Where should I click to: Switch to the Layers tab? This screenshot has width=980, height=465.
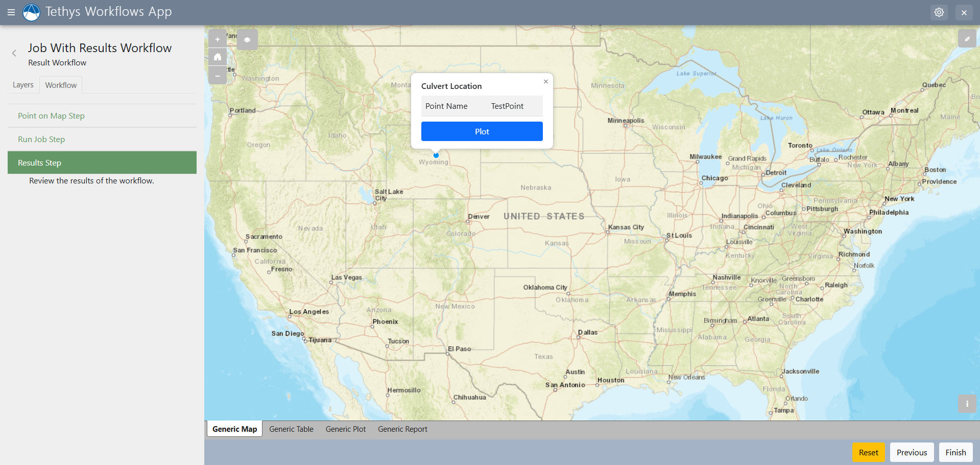click(23, 84)
